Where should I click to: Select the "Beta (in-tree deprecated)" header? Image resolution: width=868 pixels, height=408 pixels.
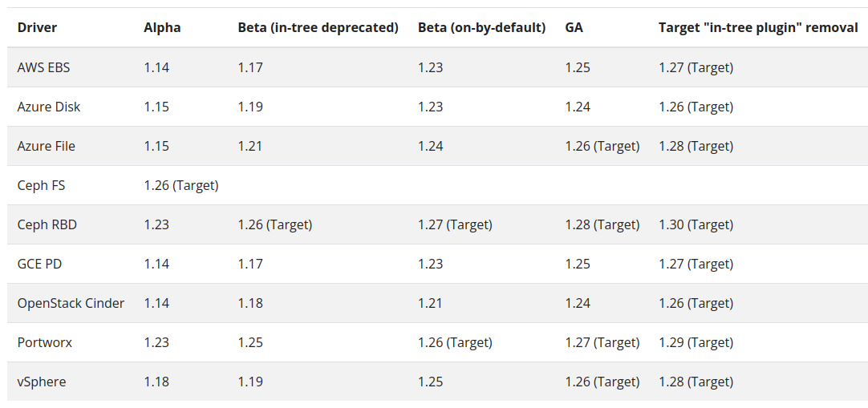[318, 27]
